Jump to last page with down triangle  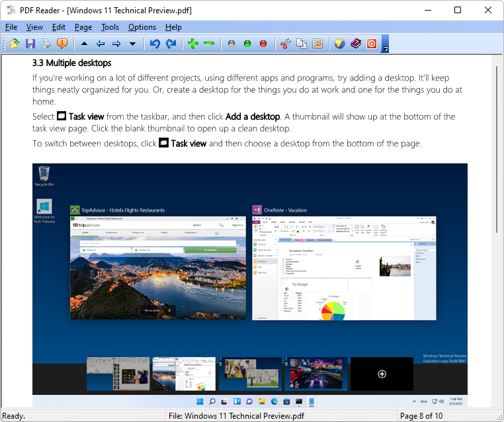click(132, 44)
